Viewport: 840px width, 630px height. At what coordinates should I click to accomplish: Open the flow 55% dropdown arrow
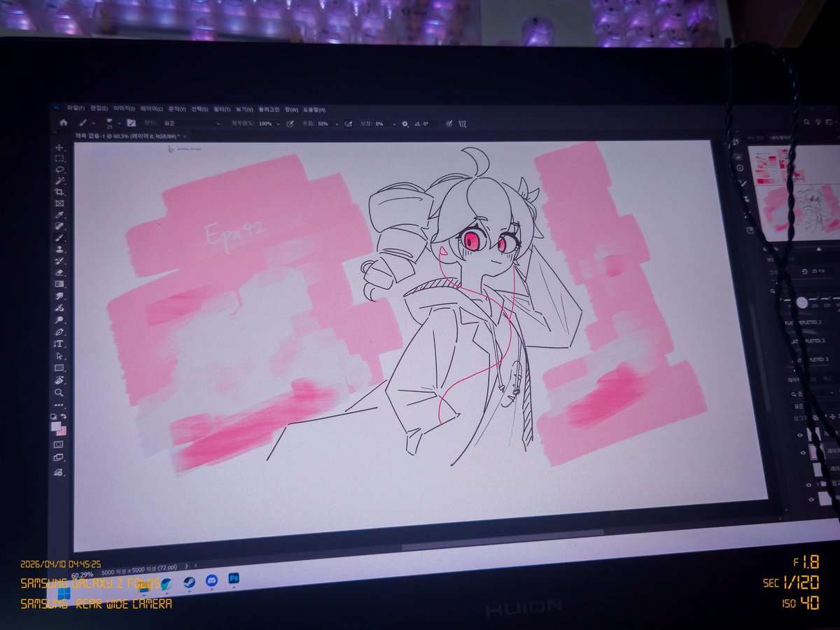(337, 124)
